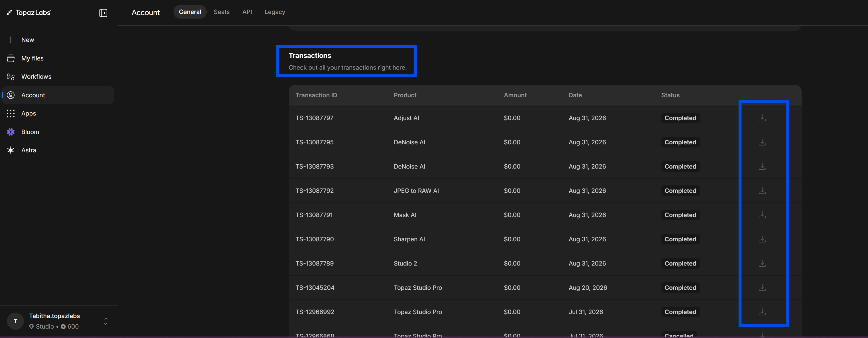Open the API tab

pyautogui.click(x=247, y=12)
